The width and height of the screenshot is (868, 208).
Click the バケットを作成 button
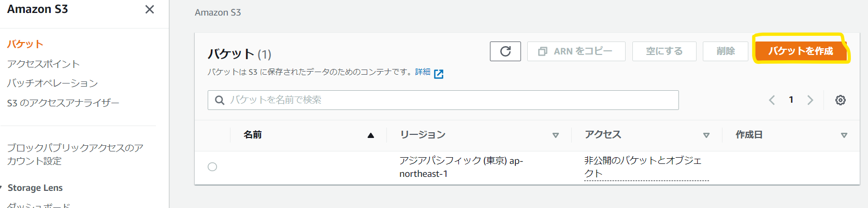801,51
